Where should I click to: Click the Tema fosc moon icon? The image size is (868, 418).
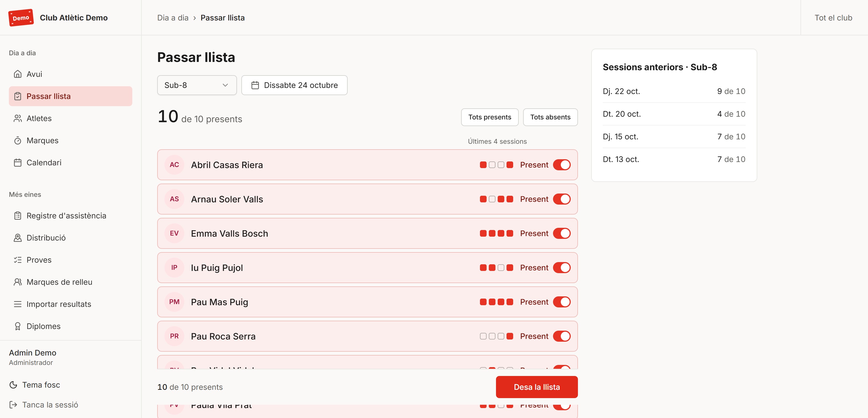[13, 385]
